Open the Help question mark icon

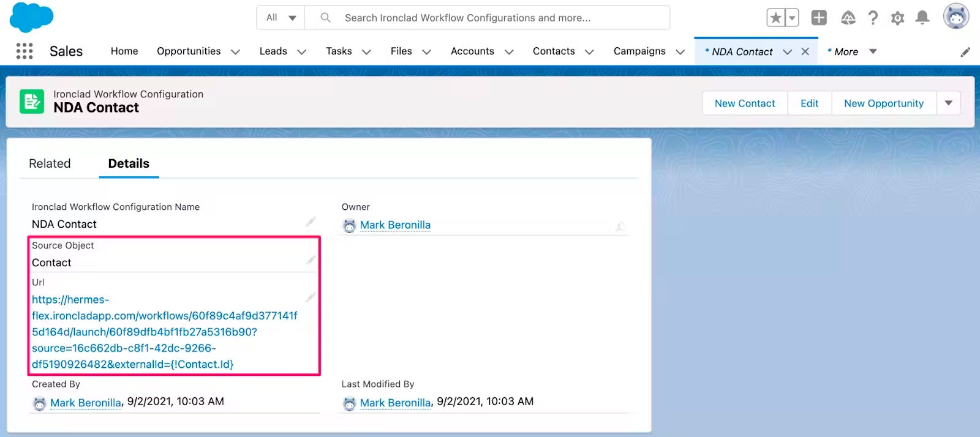(873, 18)
